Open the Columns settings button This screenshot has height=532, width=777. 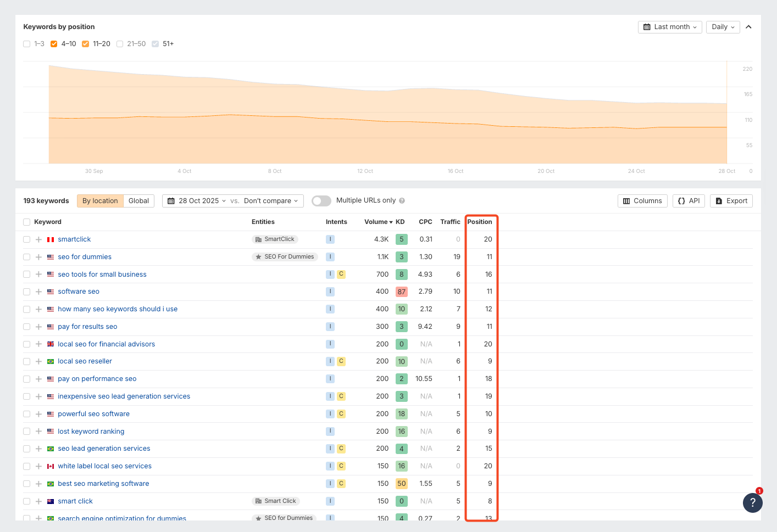[642, 201]
